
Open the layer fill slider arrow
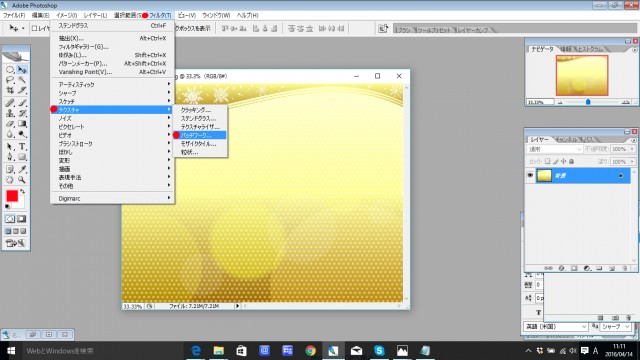coord(632,162)
